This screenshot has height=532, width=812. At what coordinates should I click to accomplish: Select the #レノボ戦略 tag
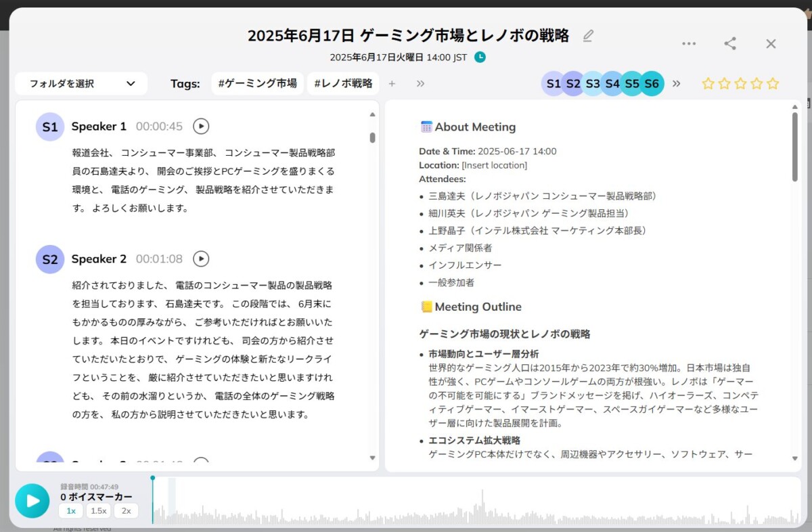coord(343,83)
